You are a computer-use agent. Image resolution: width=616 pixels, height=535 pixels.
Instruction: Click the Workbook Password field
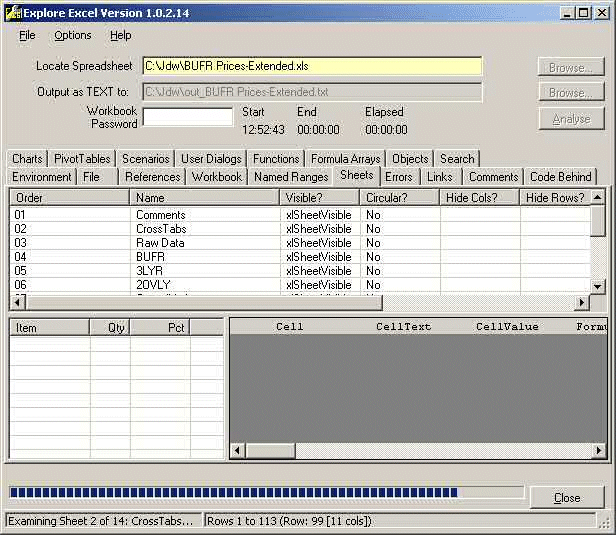point(188,117)
